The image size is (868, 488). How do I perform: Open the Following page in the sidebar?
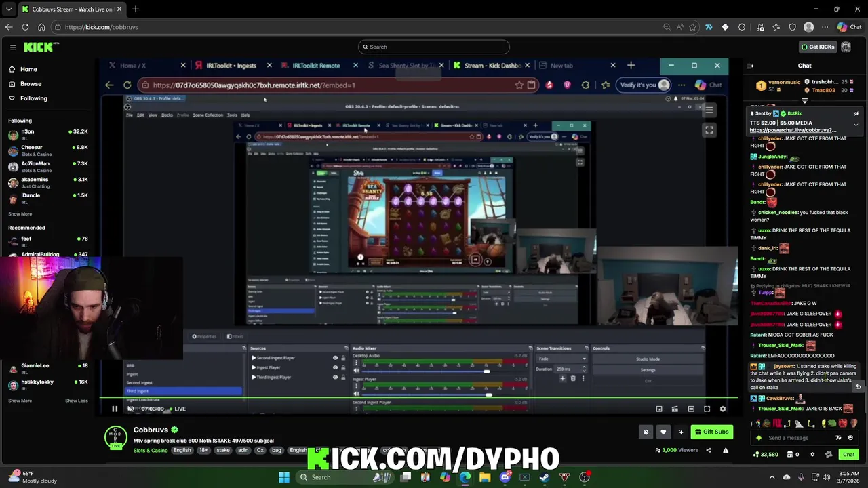(33, 98)
